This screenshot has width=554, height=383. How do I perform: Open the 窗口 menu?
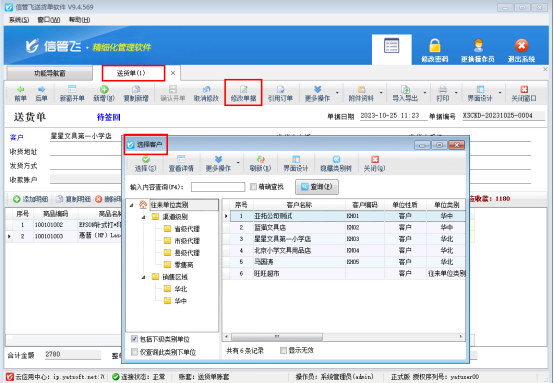[49, 20]
